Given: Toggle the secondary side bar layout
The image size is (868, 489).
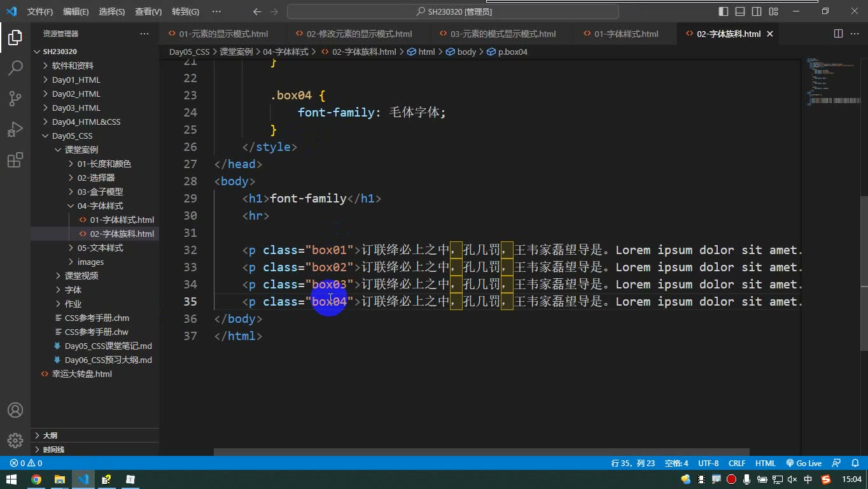Looking at the screenshot, I should pos(757,11).
